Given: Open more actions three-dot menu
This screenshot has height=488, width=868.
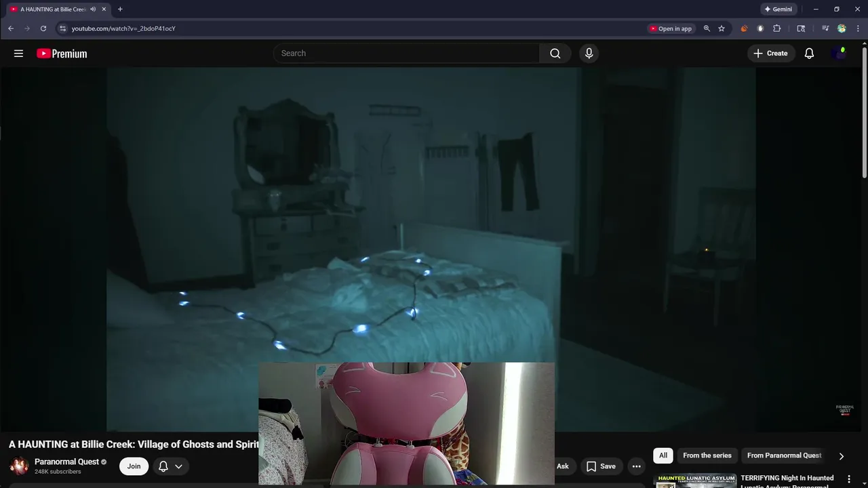Looking at the screenshot, I should [636, 466].
